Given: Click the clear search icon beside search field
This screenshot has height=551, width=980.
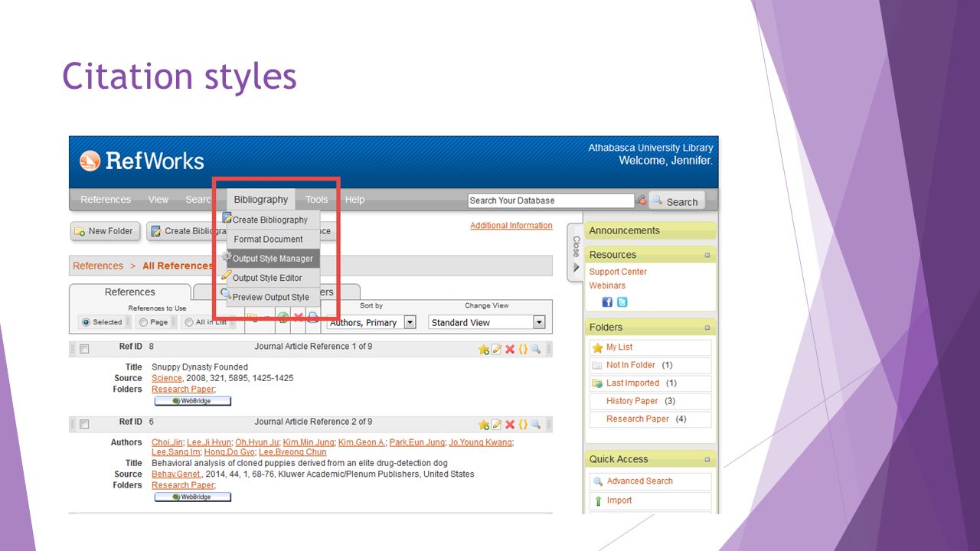Looking at the screenshot, I should (641, 201).
